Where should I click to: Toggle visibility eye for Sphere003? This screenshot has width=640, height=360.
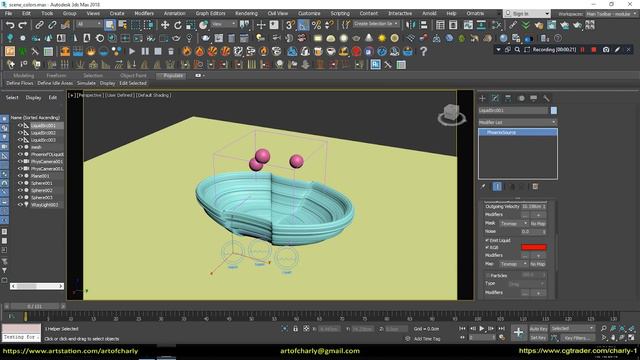click(x=20, y=198)
